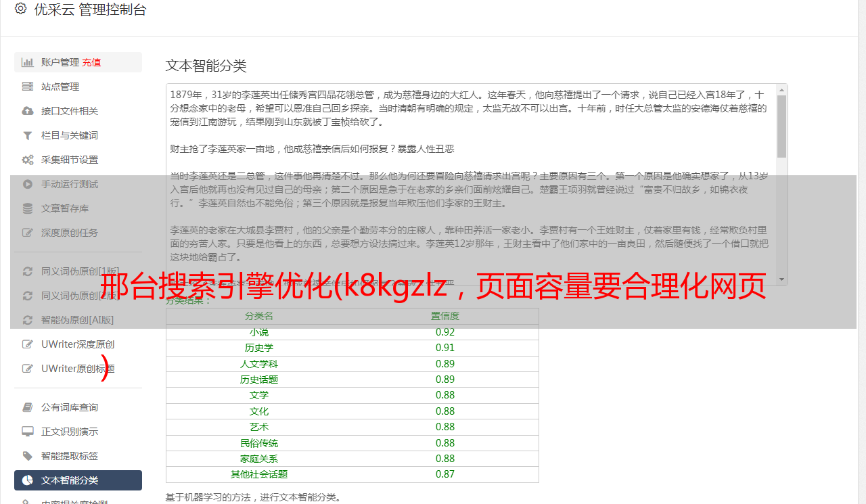Click the 0.92 confidence value

point(445,332)
